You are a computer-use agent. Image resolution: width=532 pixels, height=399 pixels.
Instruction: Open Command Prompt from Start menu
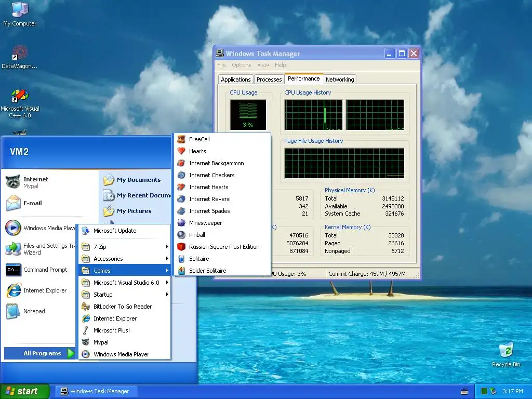click(x=40, y=270)
